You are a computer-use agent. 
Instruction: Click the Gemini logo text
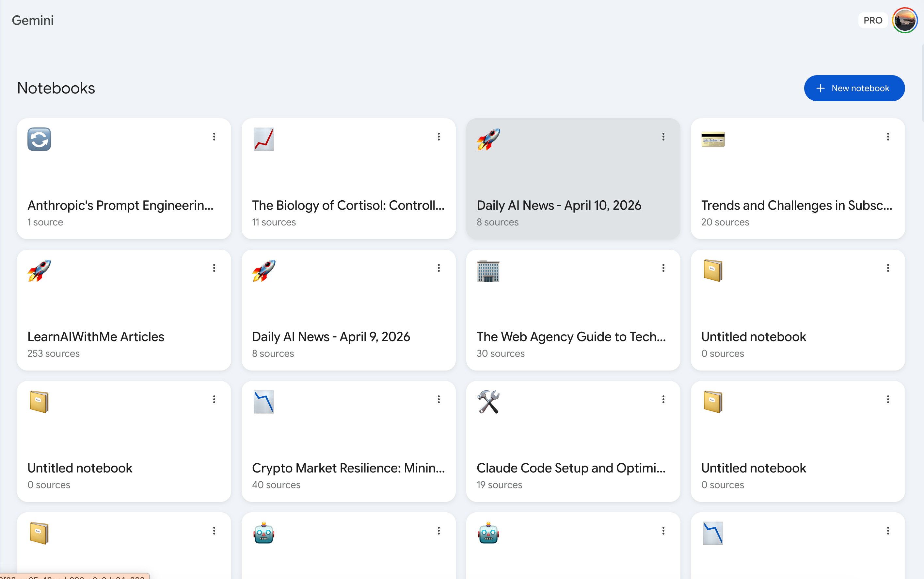coord(33,20)
